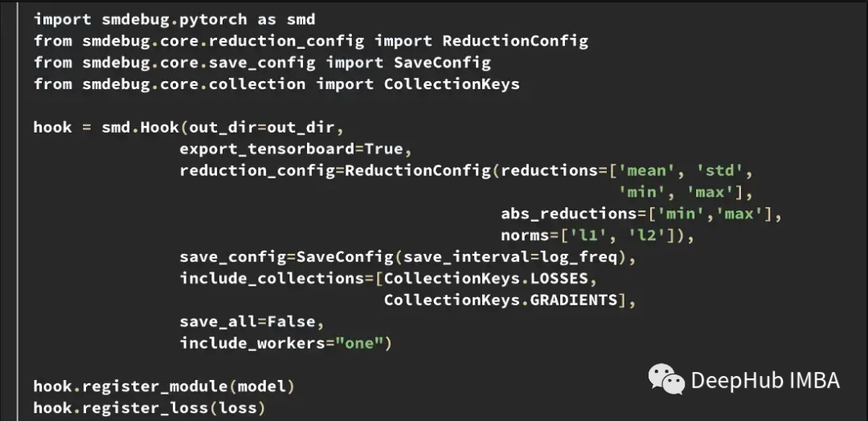868x421 pixels.
Task: Click smdebug.pytorch in the first import
Action: pos(174,19)
